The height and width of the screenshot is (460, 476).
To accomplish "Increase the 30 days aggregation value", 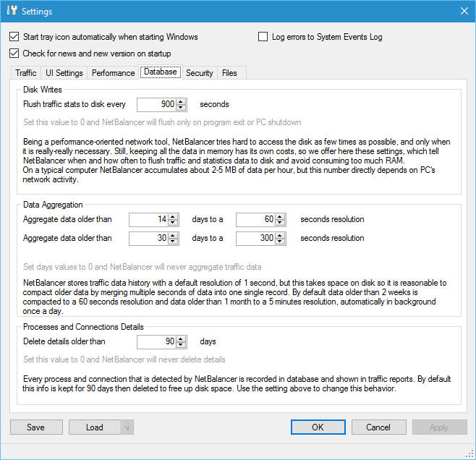I will 173,236.
